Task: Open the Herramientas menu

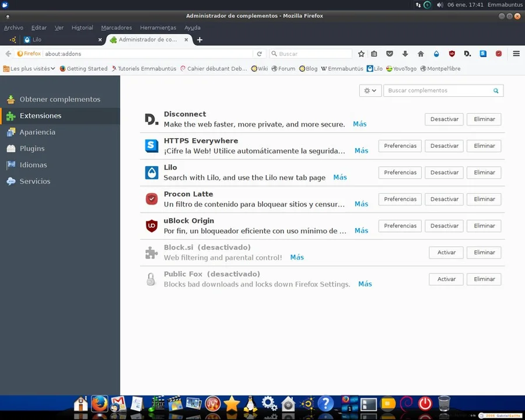Action: click(x=158, y=28)
